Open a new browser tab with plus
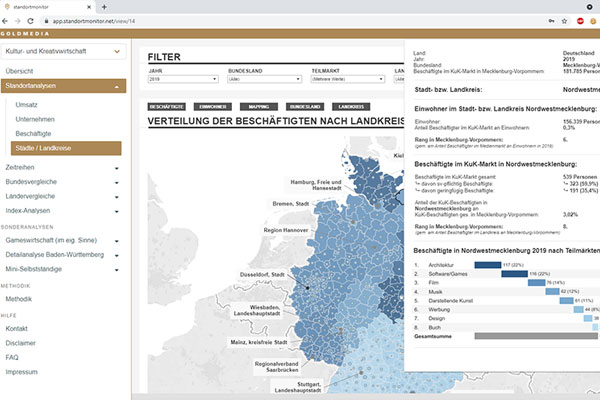This screenshot has height=400, width=600. (x=104, y=7)
